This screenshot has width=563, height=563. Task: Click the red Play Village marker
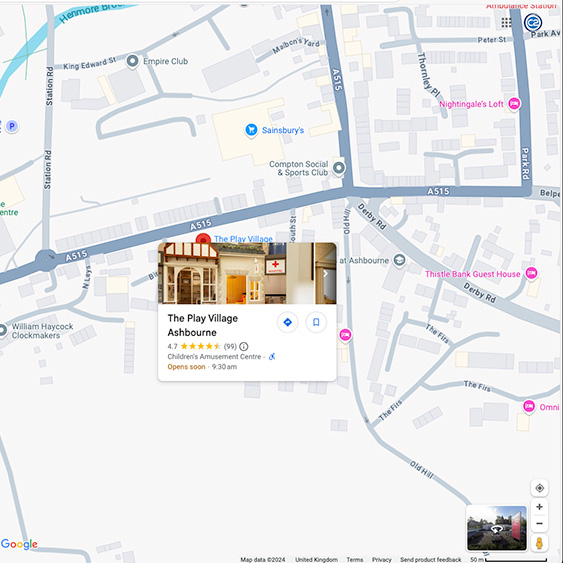pos(203,238)
